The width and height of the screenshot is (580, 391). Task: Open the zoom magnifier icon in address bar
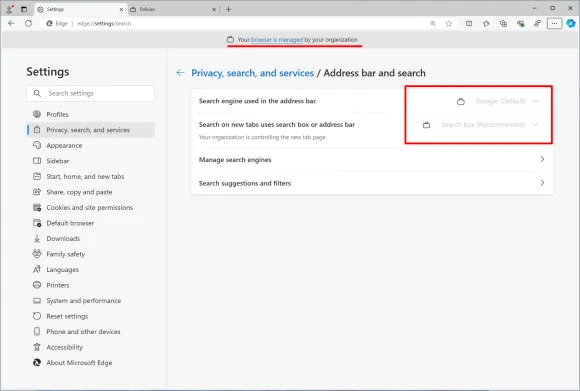pos(433,23)
